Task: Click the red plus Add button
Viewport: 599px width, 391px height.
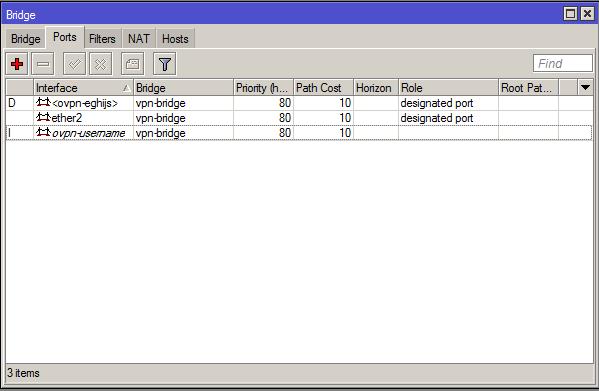Action: point(17,64)
